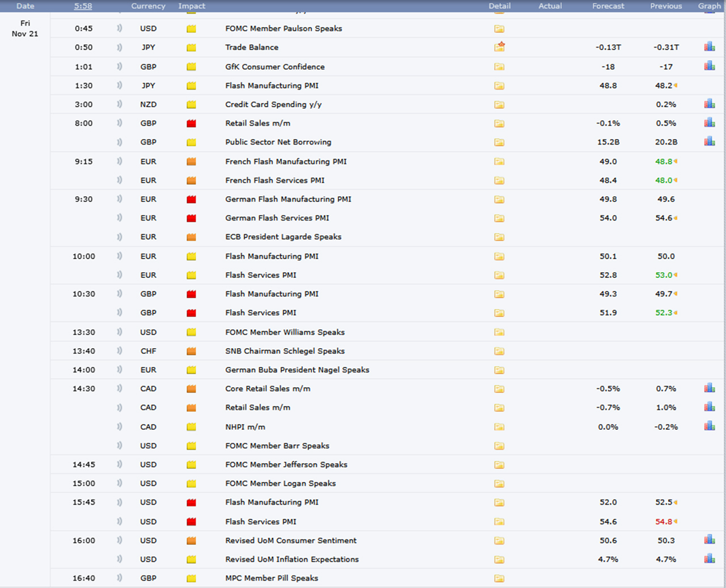Click the Currency column header
Screen dimensions: 726x588
pyautogui.click(x=148, y=6)
